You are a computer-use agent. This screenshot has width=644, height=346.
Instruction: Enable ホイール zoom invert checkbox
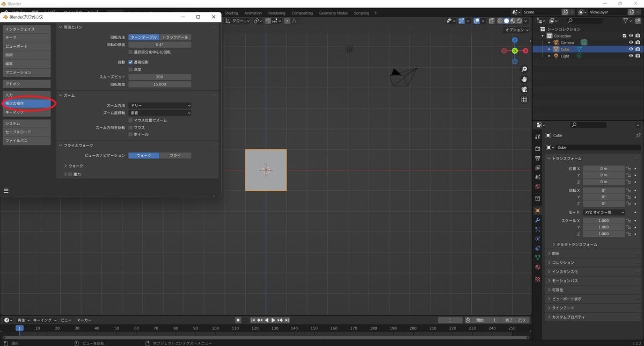[x=130, y=134]
